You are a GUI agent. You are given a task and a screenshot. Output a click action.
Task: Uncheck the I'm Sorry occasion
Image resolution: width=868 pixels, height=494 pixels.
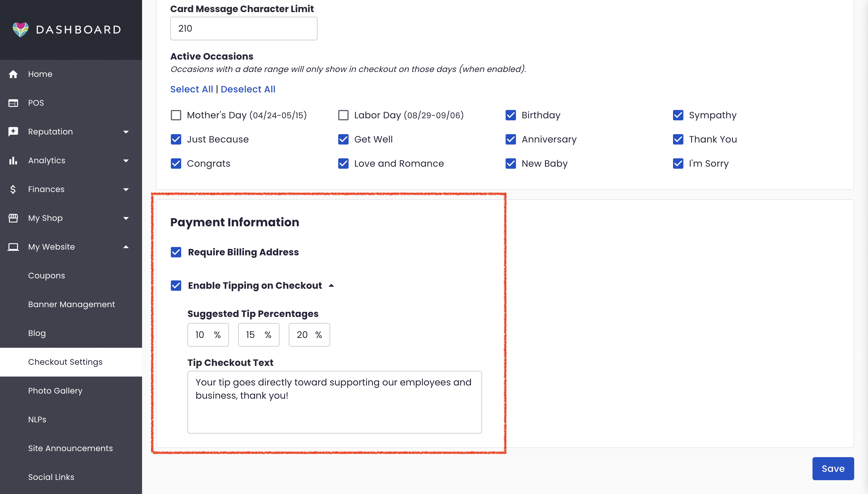pyautogui.click(x=678, y=164)
